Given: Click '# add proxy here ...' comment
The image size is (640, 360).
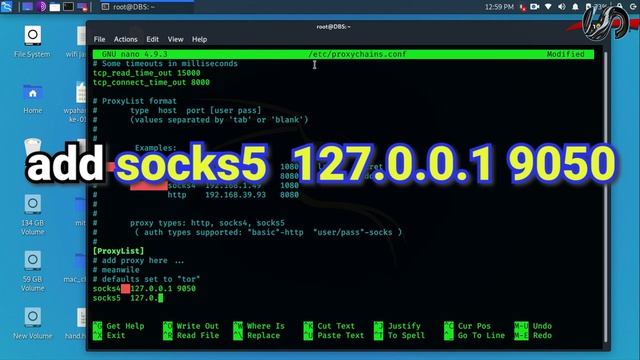Looking at the screenshot, I should click(138, 260).
